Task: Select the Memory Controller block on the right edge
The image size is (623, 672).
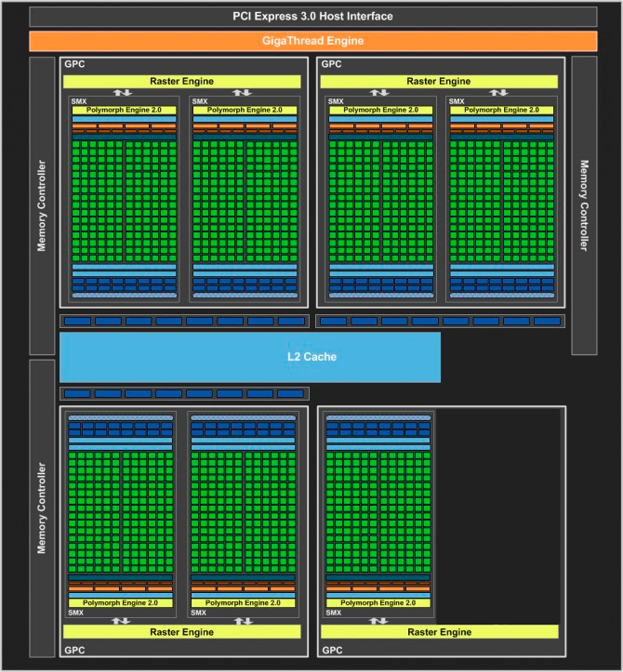Action: pos(584,205)
